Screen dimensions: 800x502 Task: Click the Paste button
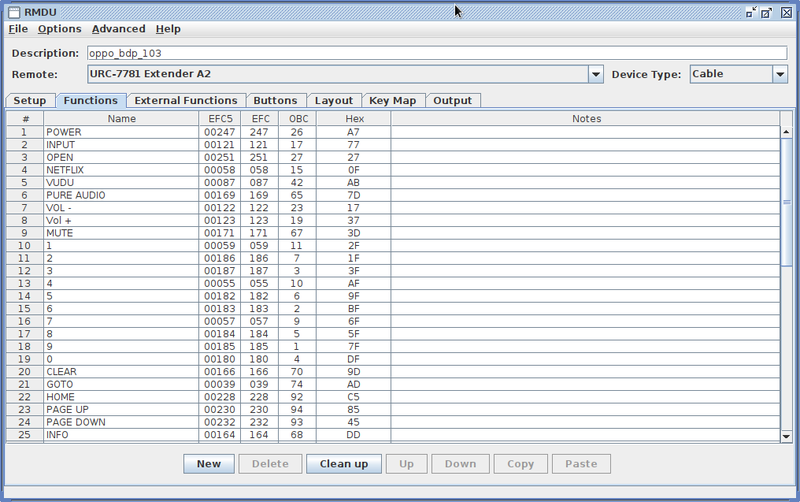[x=581, y=464]
